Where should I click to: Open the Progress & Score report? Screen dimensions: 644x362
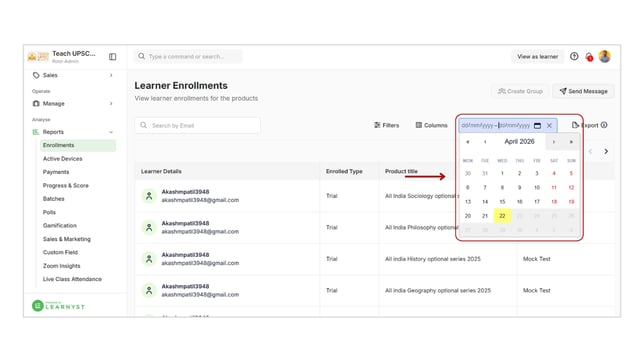(66, 186)
